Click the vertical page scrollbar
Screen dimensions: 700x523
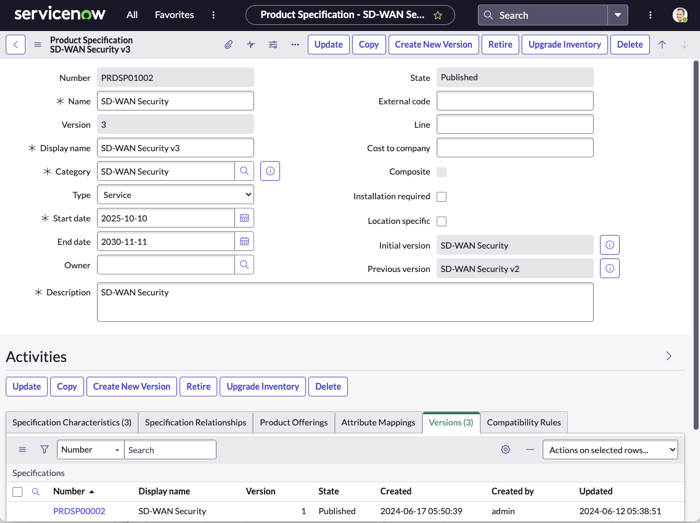coord(696,245)
